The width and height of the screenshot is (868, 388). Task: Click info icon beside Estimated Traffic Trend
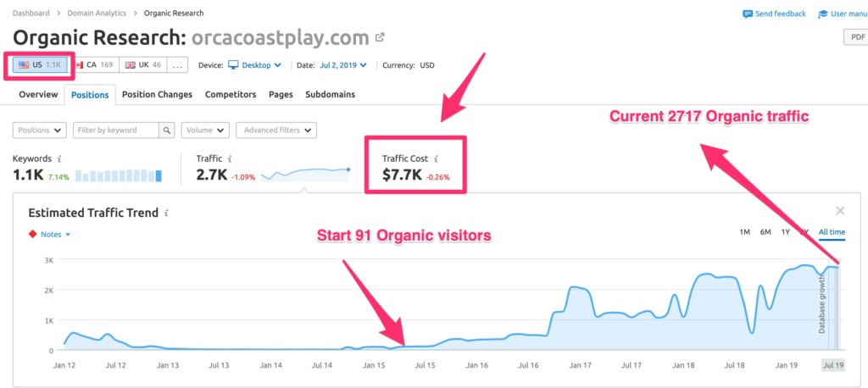167,213
